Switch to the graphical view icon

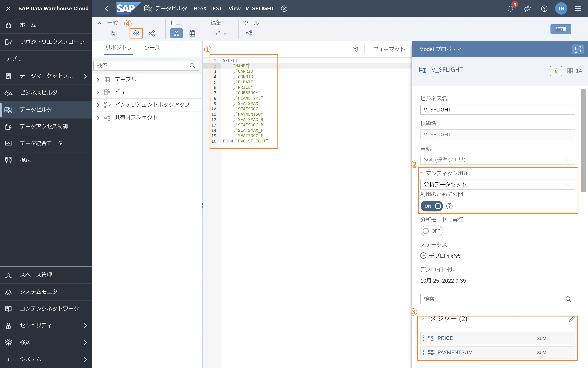tap(176, 33)
